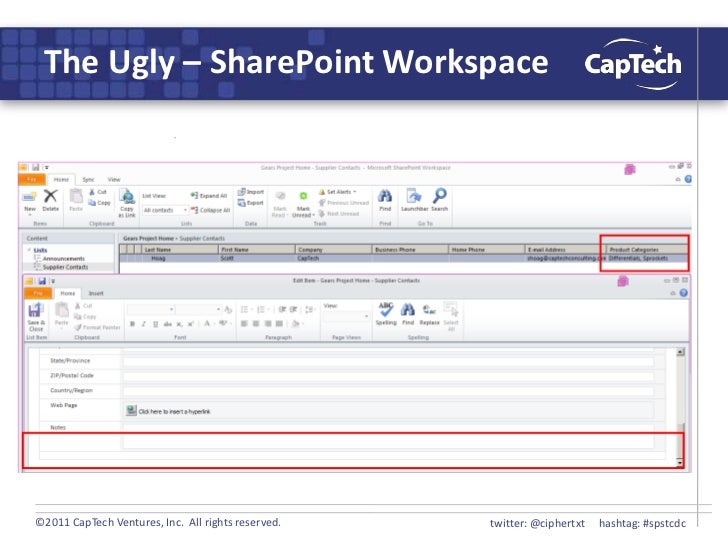The height and width of the screenshot is (546, 728).
Task: Open the File tab in Workspace window
Action: tap(32, 179)
